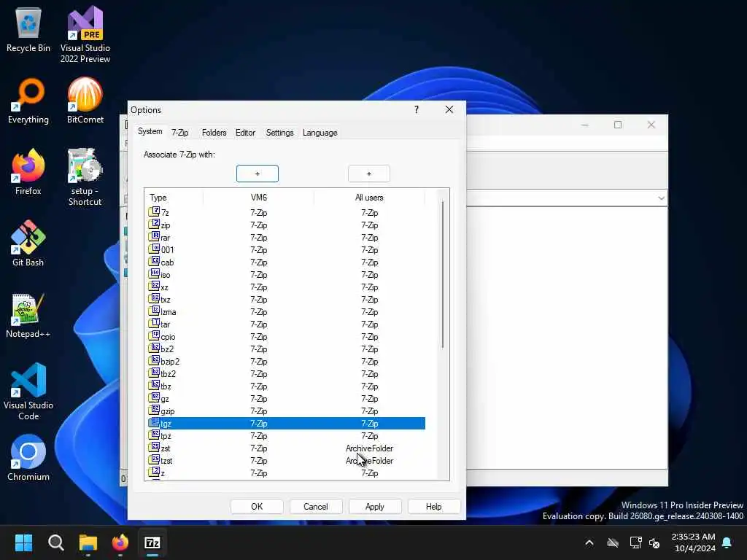This screenshot has height=560, width=747.
Task: Click the tar file type icon
Action: [x=155, y=323]
